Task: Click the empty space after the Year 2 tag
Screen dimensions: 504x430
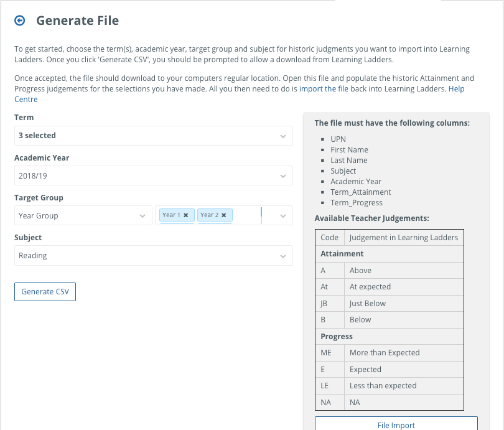Action: 247,215
